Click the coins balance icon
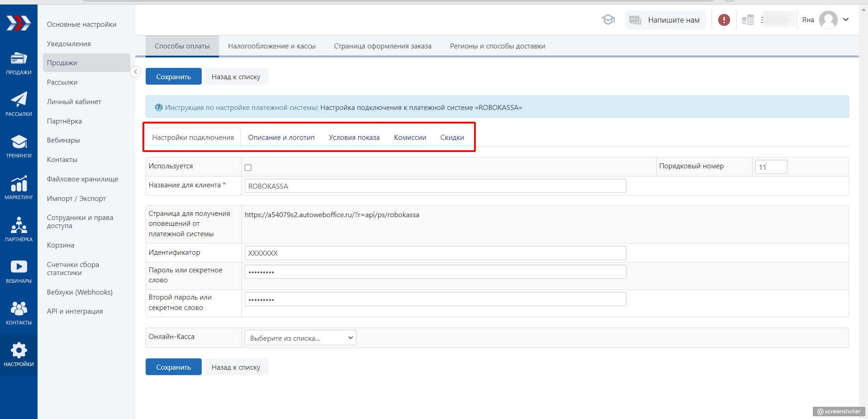Screen dimensions: 868x419 [748, 20]
